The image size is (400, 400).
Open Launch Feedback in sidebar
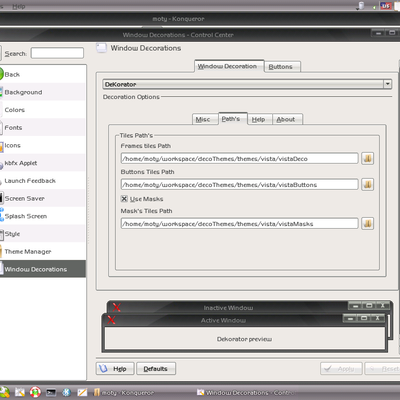coord(43,181)
